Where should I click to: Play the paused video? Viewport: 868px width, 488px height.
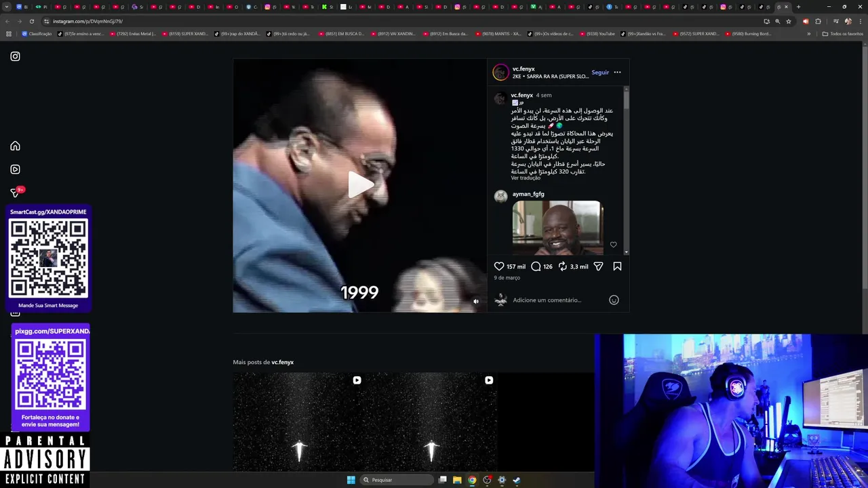[x=360, y=185]
